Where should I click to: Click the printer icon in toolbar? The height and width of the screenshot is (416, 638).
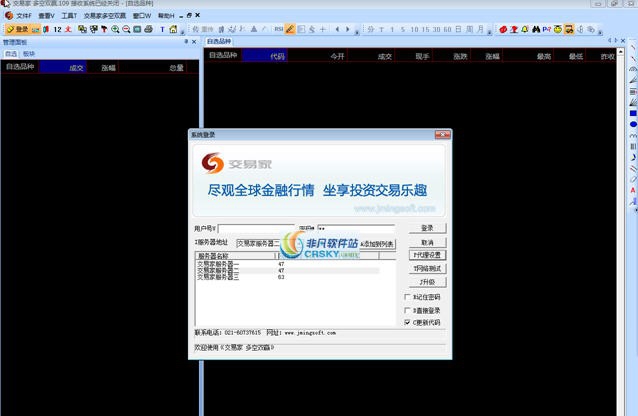point(149,29)
